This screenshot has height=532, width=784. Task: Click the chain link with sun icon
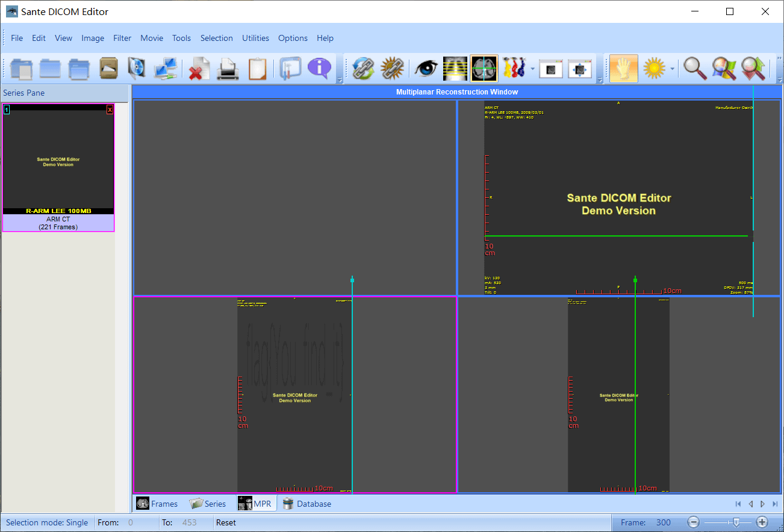(392, 69)
